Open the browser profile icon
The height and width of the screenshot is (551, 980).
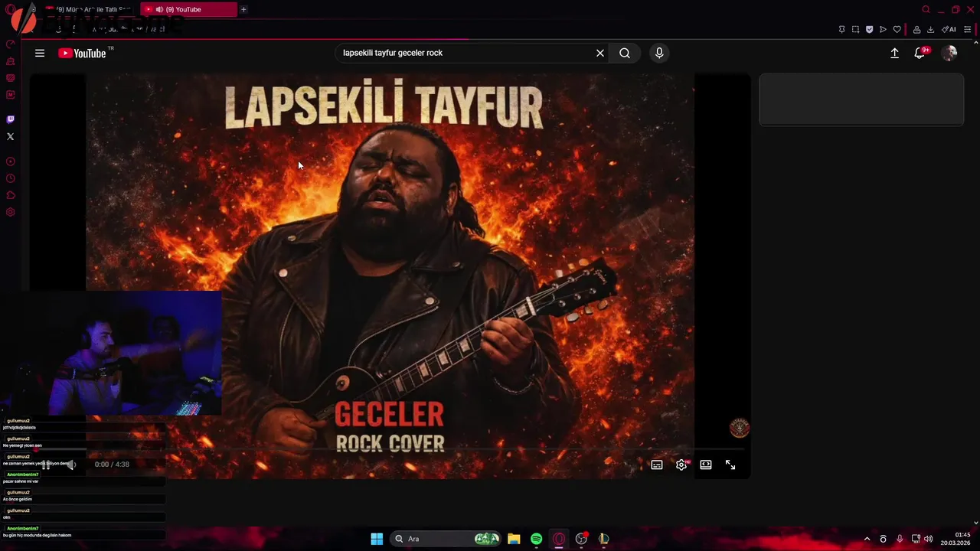[x=916, y=29]
